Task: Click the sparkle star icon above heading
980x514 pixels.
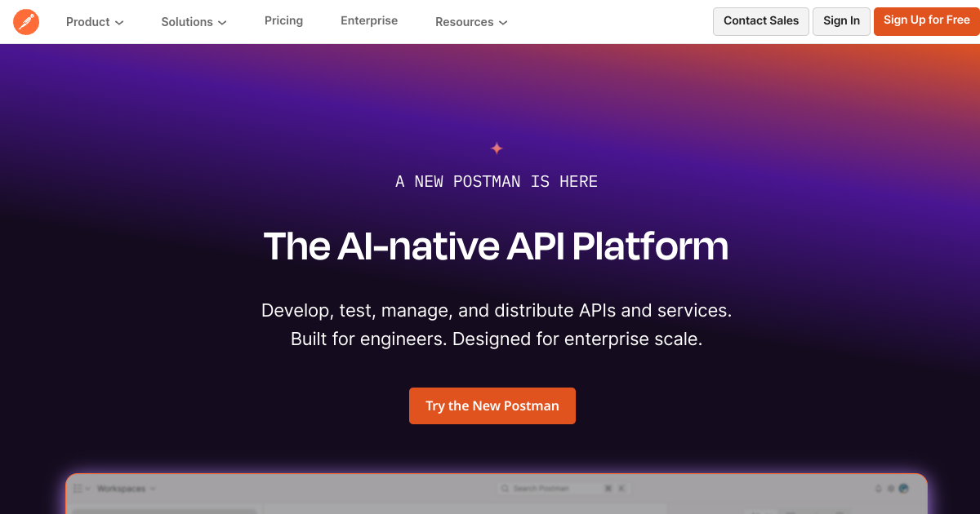Action: [497, 148]
